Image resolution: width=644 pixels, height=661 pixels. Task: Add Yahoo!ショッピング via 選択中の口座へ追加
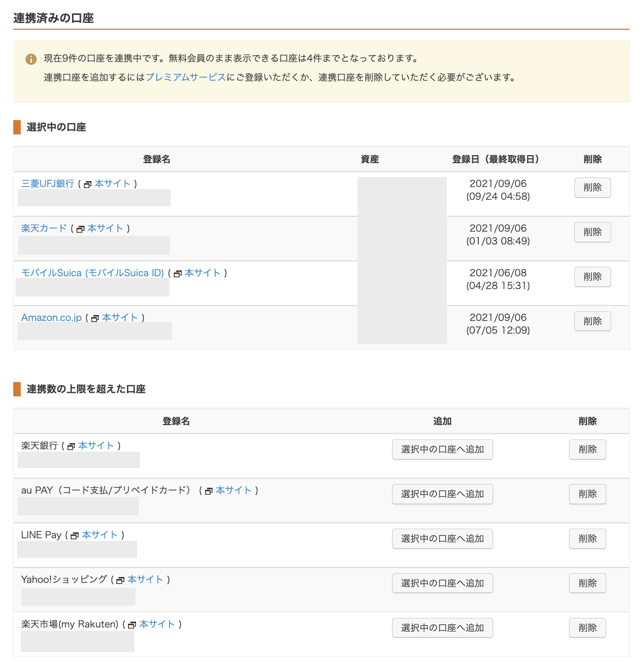[x=443, y=583]
